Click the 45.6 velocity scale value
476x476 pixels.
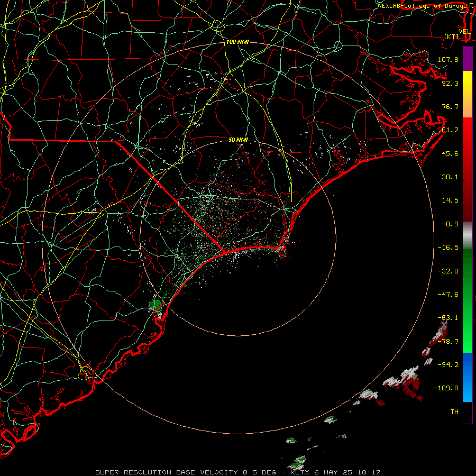pos(450,153)
